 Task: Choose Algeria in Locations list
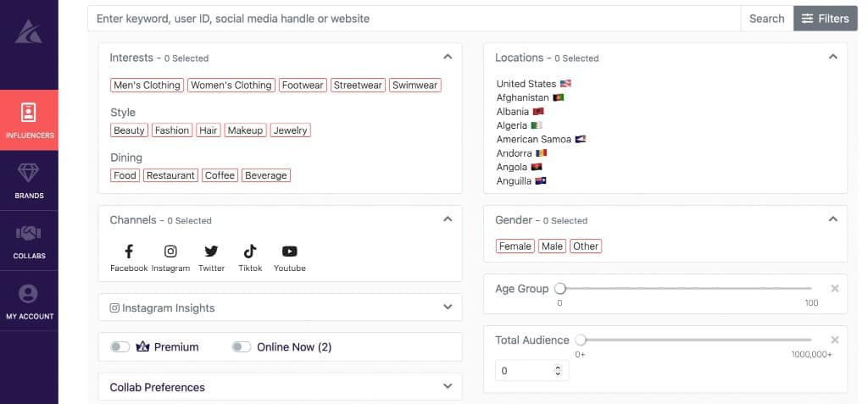520,125
